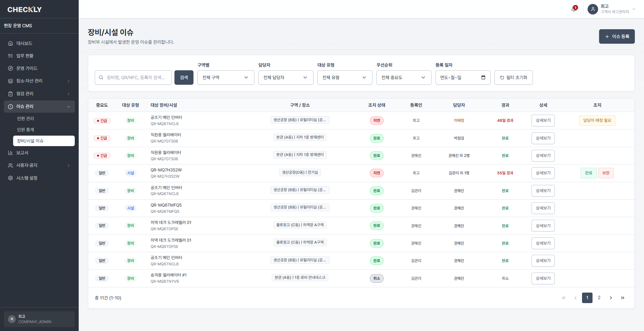Click 필터 초기화 reset button
This screenshot has height=331, width=644.
click(513, 77)
